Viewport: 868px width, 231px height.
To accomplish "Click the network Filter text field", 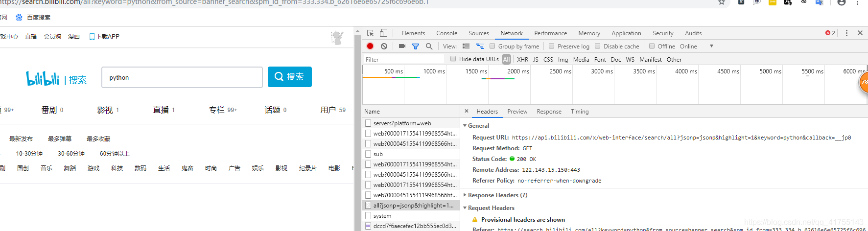I will pyautogui.click(x=403, y=59).
